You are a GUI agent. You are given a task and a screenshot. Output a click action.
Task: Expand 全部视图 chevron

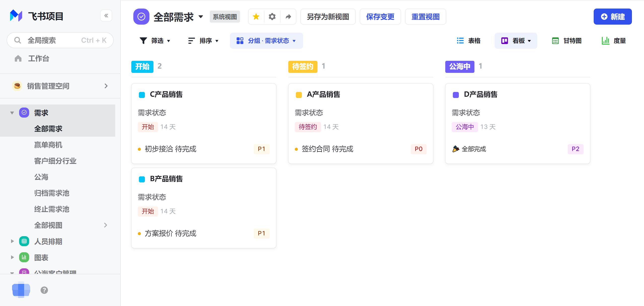tap(106, 225)
